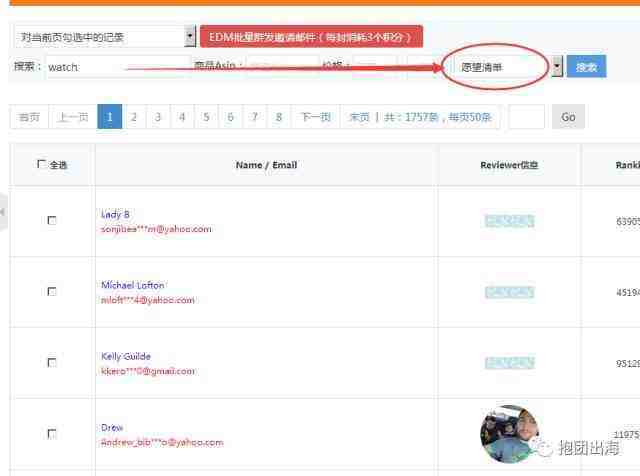Click the page number input box
Image resolution: width=640 pixels, height=476 pixels.
(526, 117)
